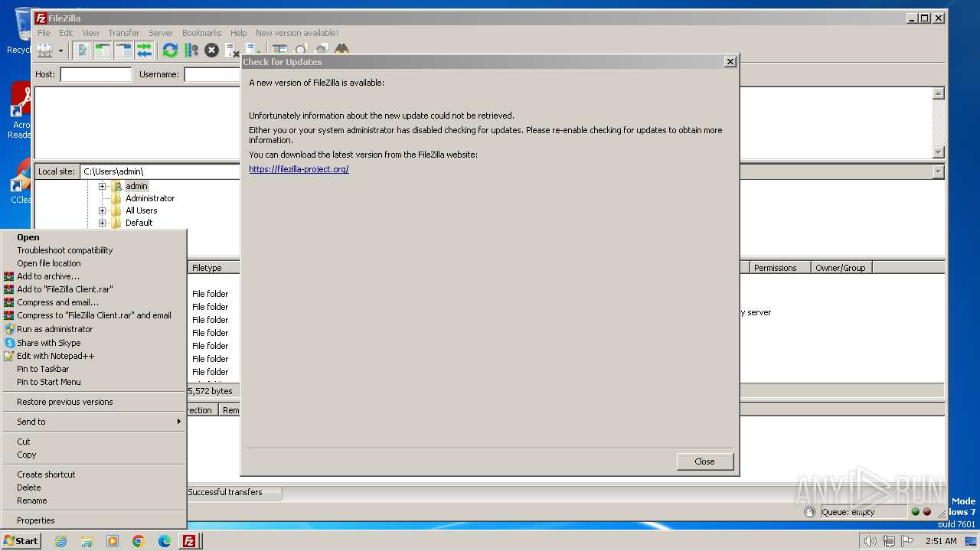980x551 pixels.
Task: Select All Users folder in tree
Action: tap(142, 210)
